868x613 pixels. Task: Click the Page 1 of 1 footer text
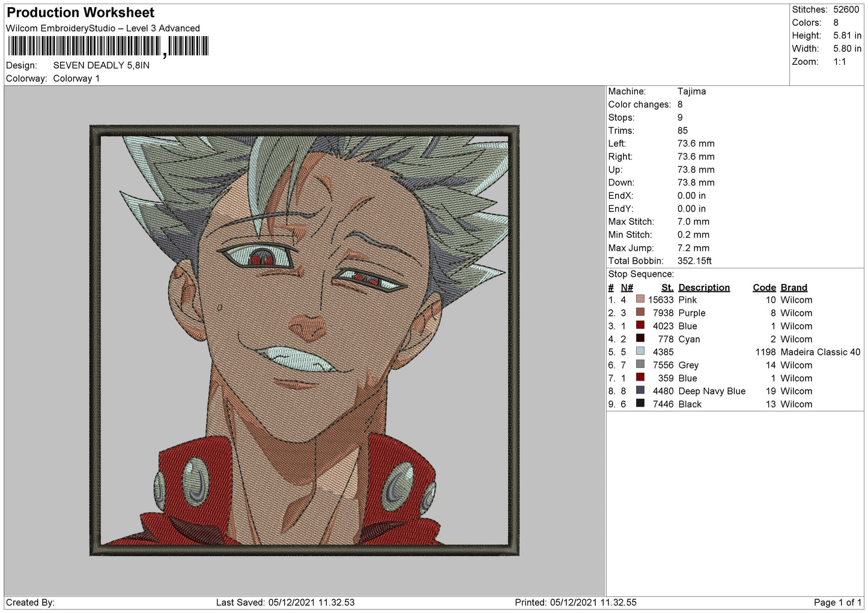tap(837, 602)
